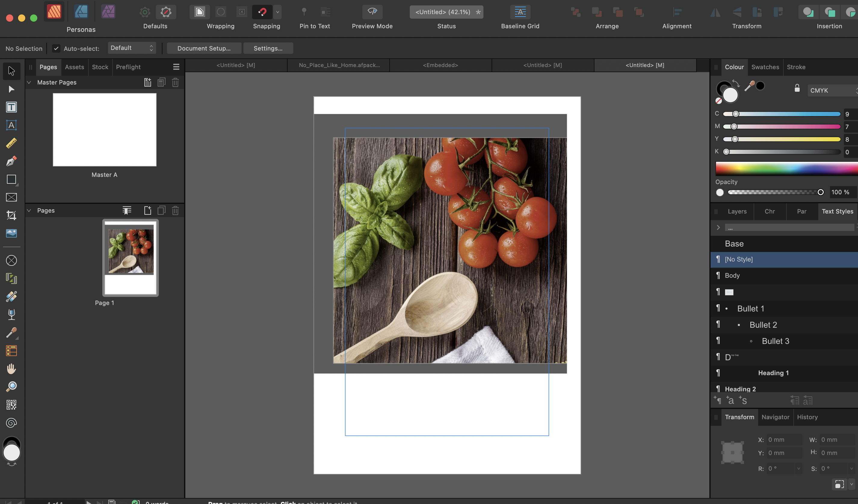Select the Frame Text tool

click(11, 107)
